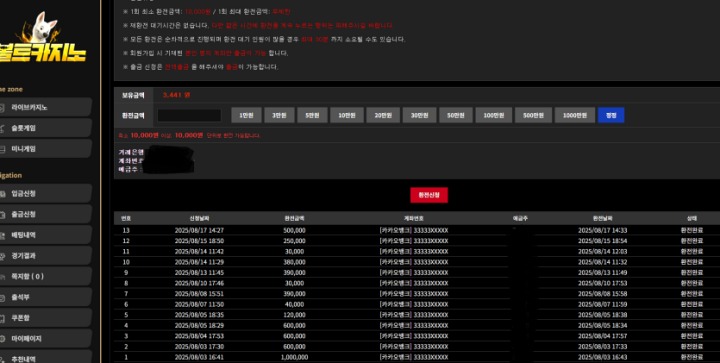Choose the 100만원 amount button
Viewport: 720px width, 363px height.
pyautogui.click(x=494, y=115)
